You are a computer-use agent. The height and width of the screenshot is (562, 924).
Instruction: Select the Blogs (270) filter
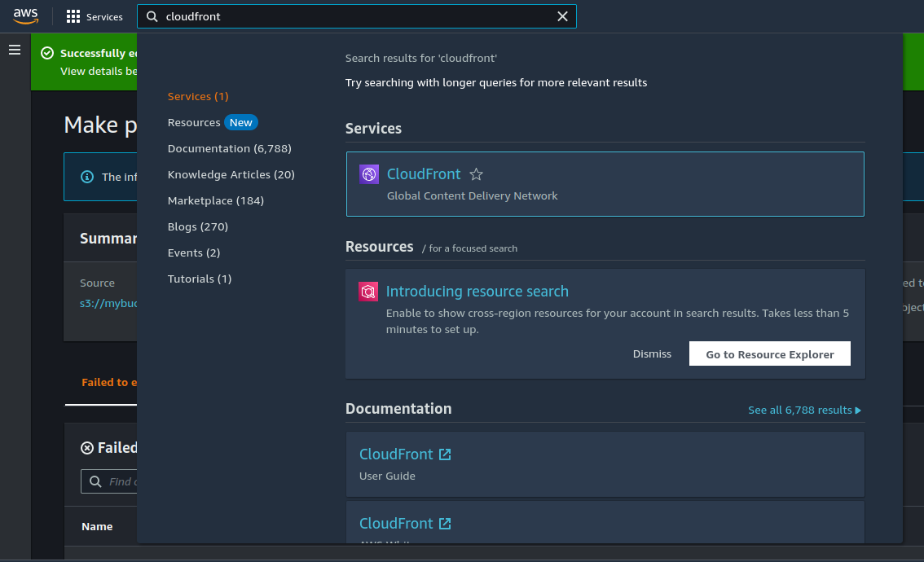coord(197,226)
